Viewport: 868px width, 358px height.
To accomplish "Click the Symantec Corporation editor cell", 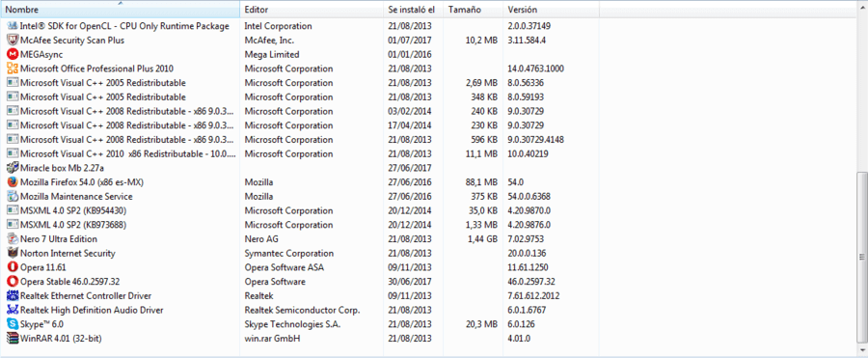I will point(289,253).
